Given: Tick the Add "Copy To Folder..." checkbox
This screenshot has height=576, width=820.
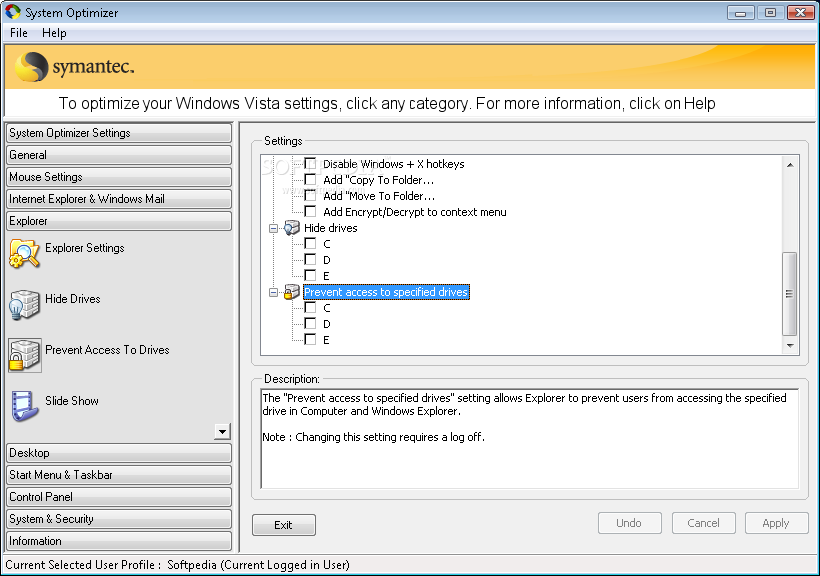Looking at the screenshot, I should 310,180.
